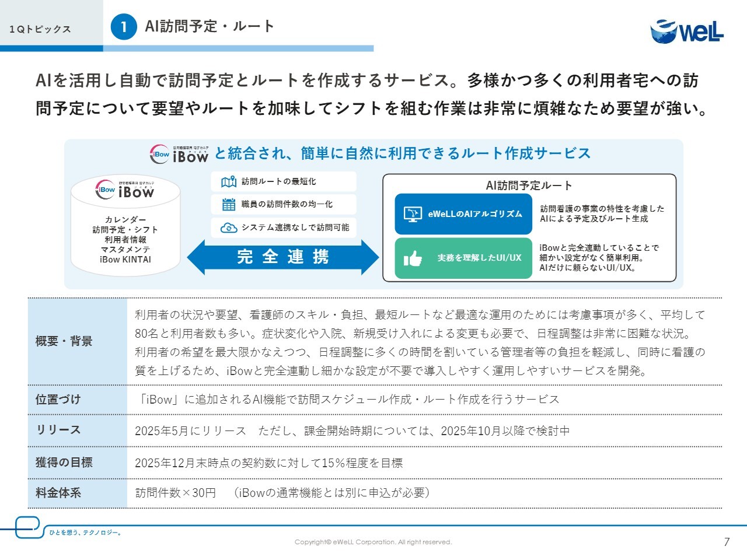
Task: Click the line starting 80名と利用者数も多い
Action: (x=413, y=334)
